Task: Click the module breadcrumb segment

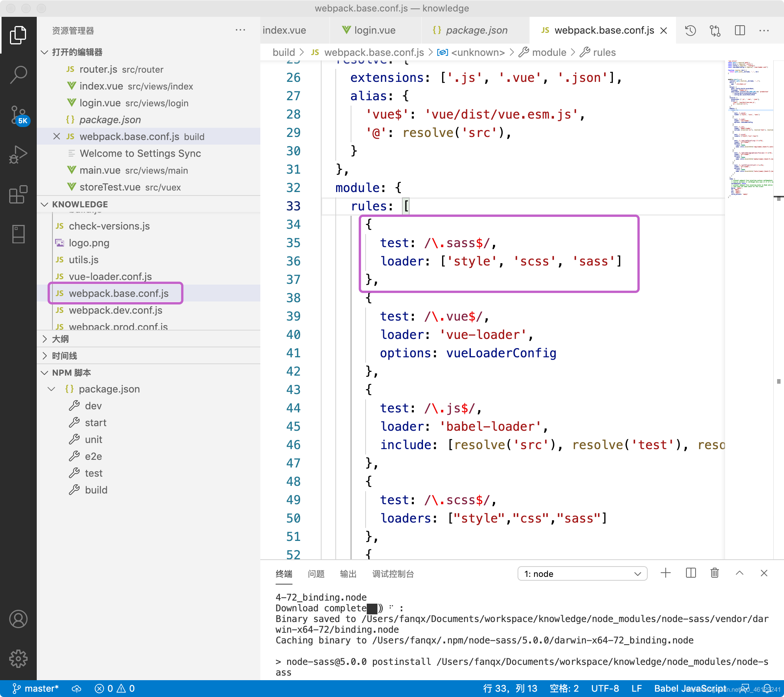Action: click(x=542, y=52)
